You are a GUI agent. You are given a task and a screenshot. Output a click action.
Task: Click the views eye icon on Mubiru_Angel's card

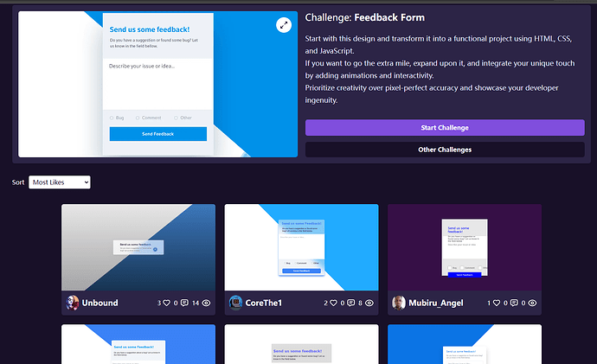tap(532, 303)
